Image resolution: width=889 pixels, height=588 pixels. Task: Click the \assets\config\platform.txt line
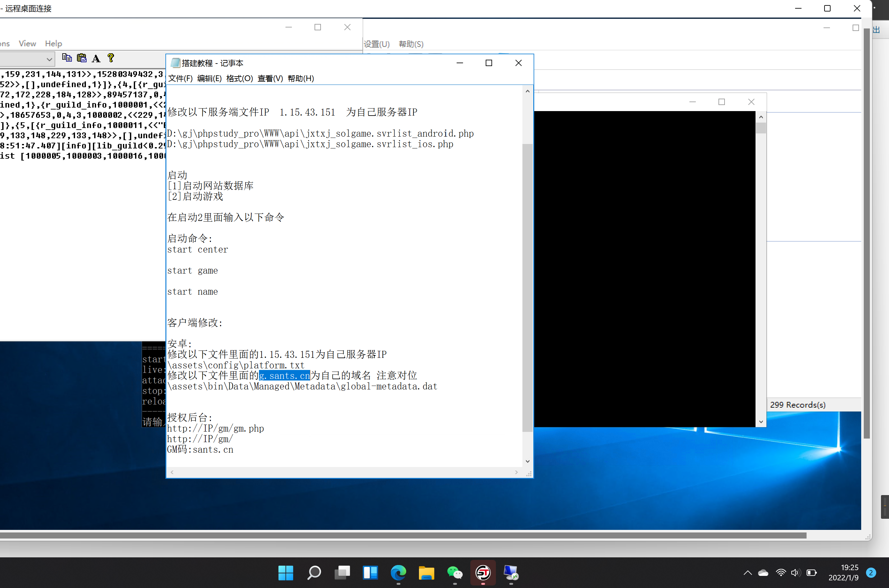tap(236, 365)
